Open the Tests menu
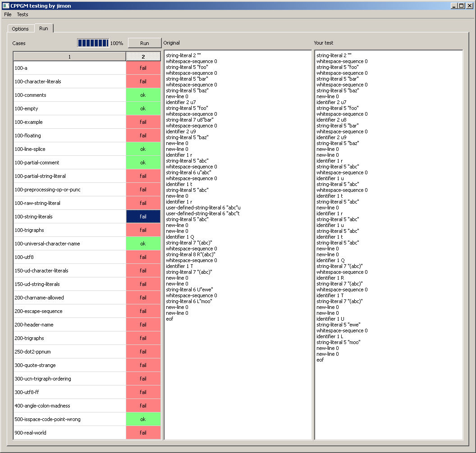The height and width of the screenshot is (453, 476). coord(23,14)
